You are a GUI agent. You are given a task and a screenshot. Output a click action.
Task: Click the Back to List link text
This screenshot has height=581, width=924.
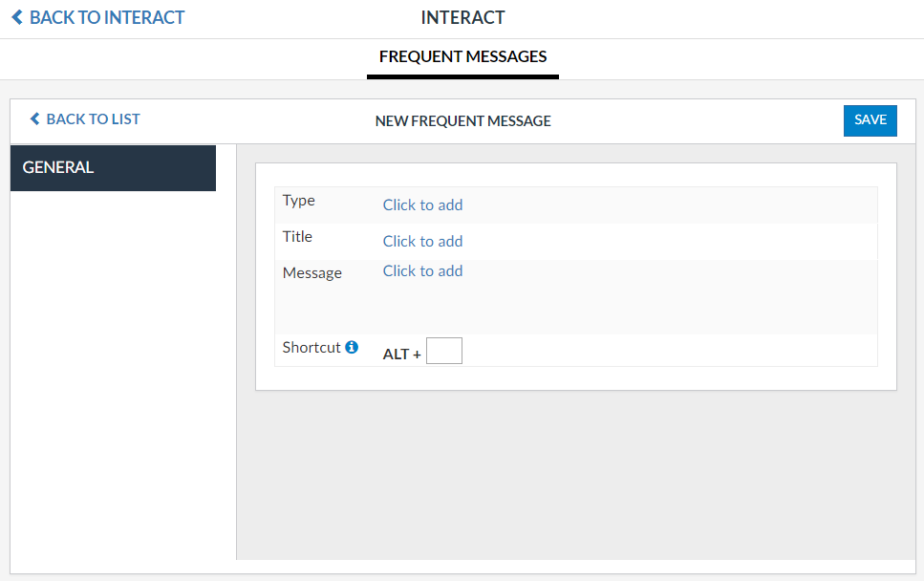[x=93, y=119]
